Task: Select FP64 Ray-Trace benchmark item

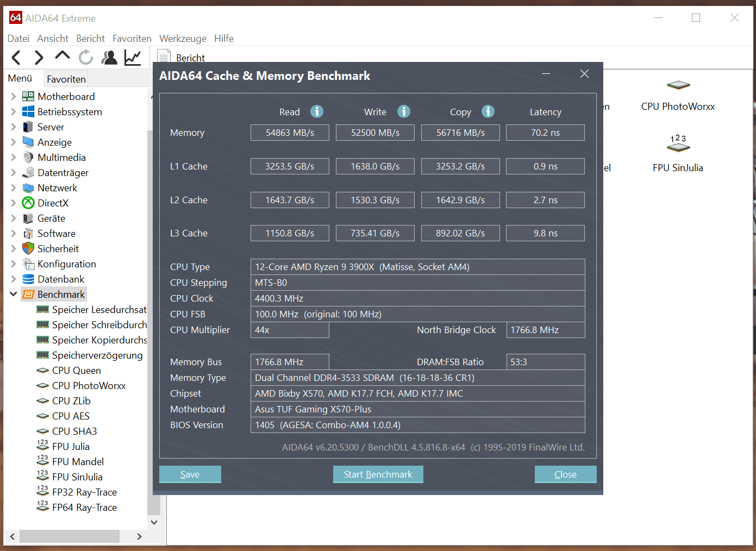Action: [x=77, y=507]
